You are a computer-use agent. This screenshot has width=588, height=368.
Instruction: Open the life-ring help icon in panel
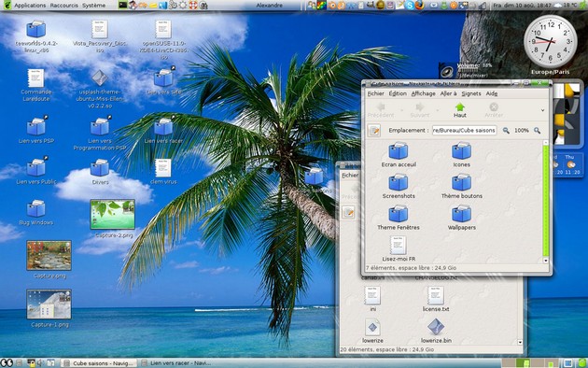point(193,5)
